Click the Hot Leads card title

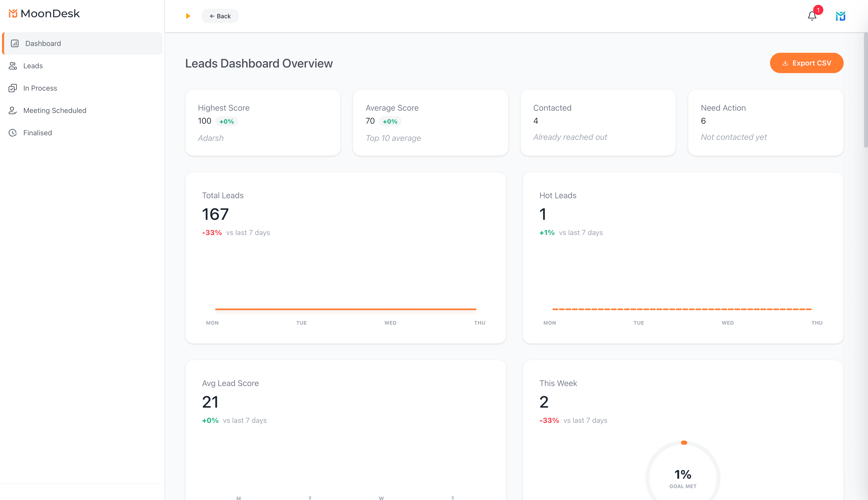point(558,195)
